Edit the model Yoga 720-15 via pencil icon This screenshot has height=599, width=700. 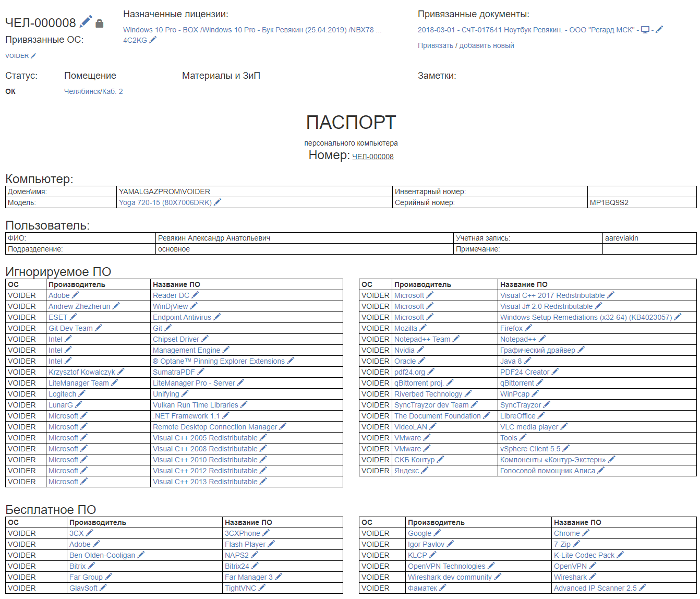coord(218,202)
